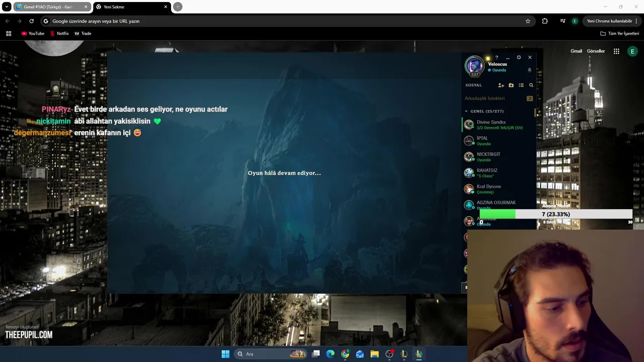Select friend Kral Dyrone
644x362 pixels.
499,189
